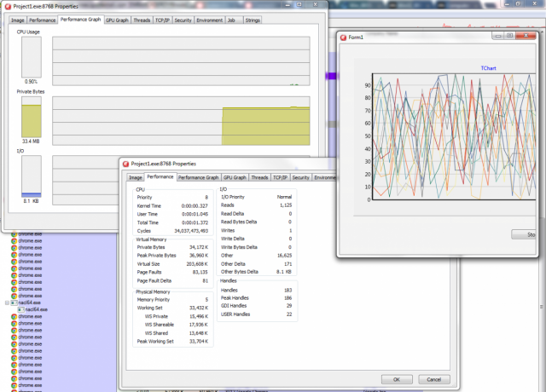Click Form1 window application icon

click(343, 37)
